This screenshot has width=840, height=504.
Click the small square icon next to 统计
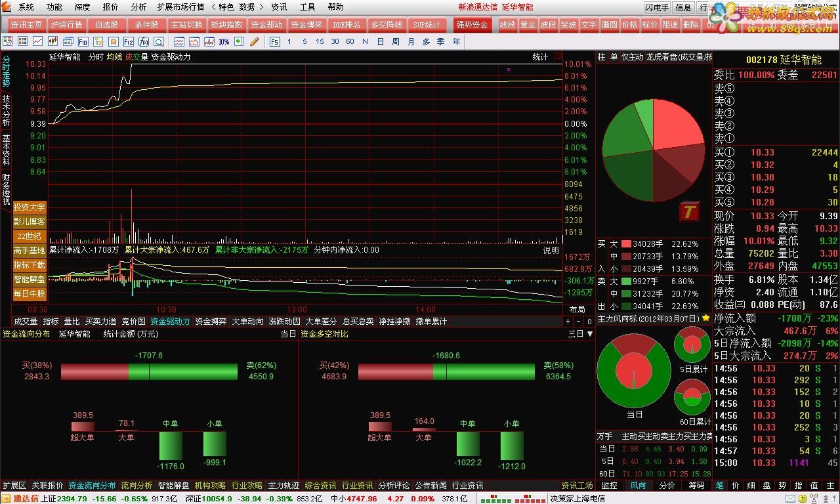pyautogui.click(x=558, y=57)
